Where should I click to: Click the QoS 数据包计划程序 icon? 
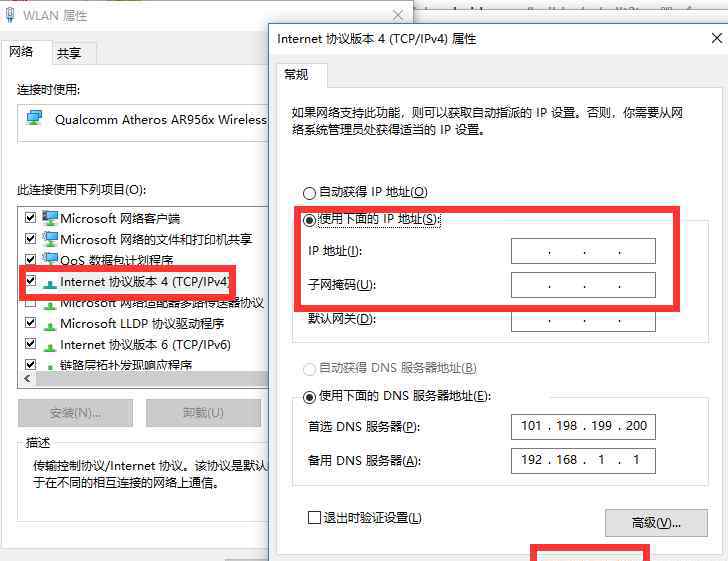tap(50, 260)
